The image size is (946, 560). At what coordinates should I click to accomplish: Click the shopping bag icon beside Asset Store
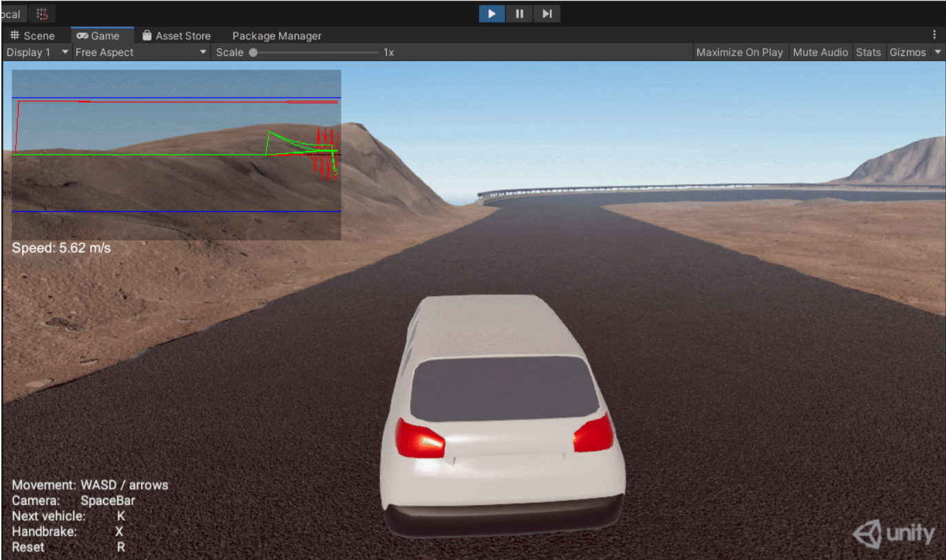coord(147,35)
